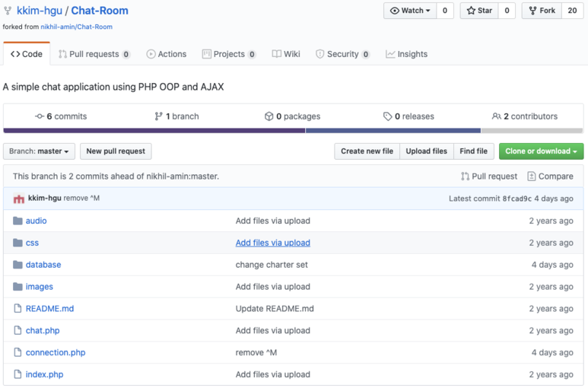Star this repository

479,11
